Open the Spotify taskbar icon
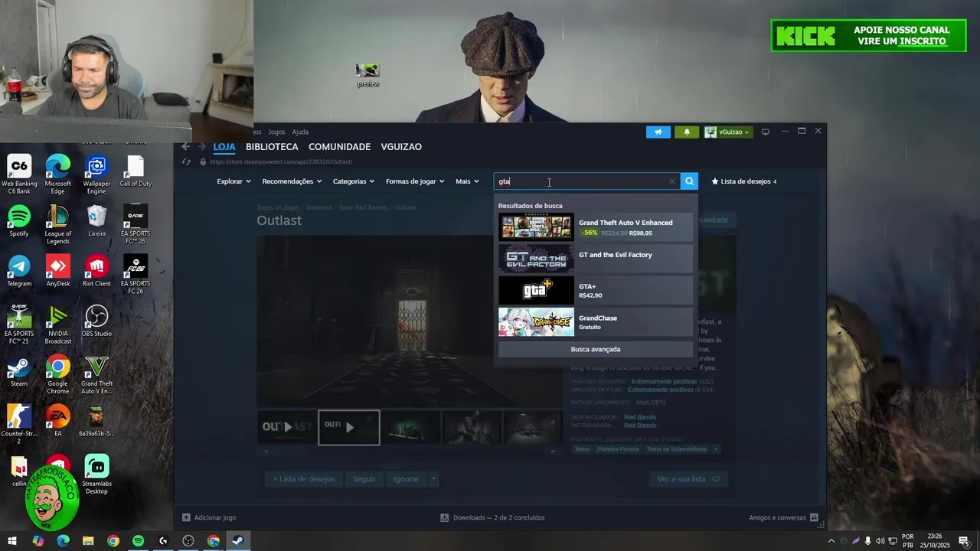The image size is (980, 551). coord(138,540)
